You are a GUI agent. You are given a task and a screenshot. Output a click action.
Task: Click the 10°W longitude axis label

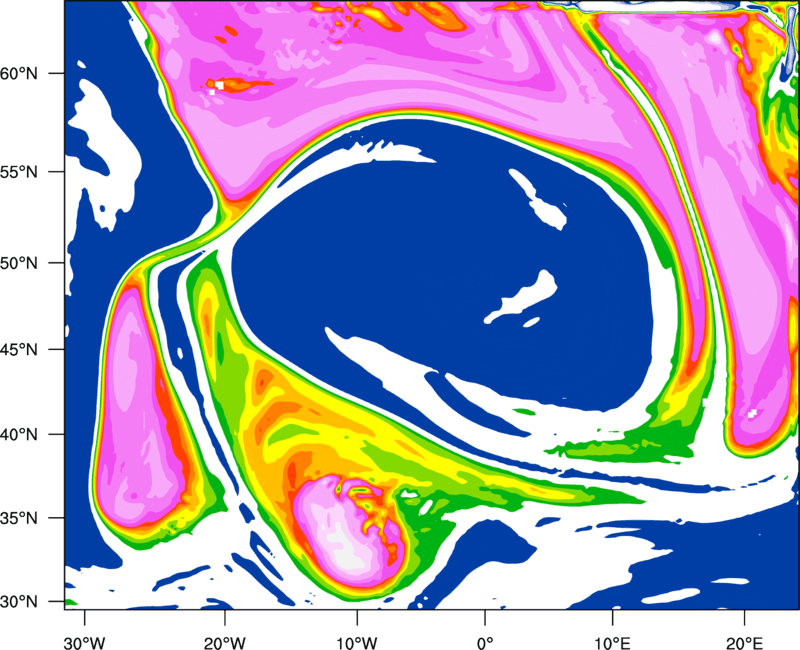pyautogui.click(x=357, y=643)
